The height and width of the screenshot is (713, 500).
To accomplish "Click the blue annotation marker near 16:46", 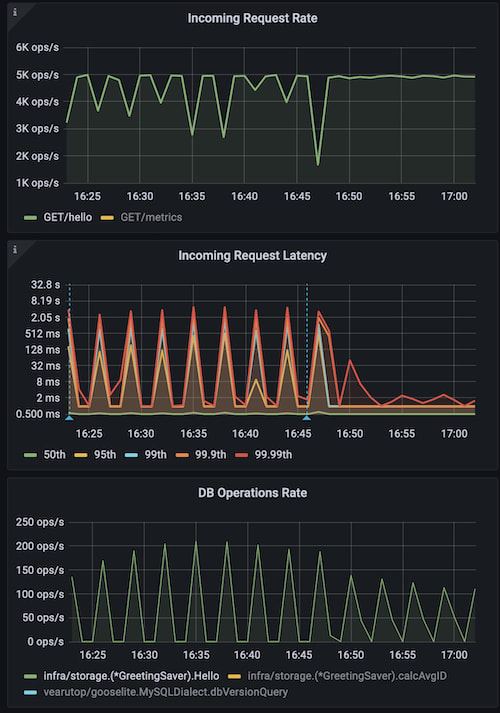I will click(x=307, y=417).
